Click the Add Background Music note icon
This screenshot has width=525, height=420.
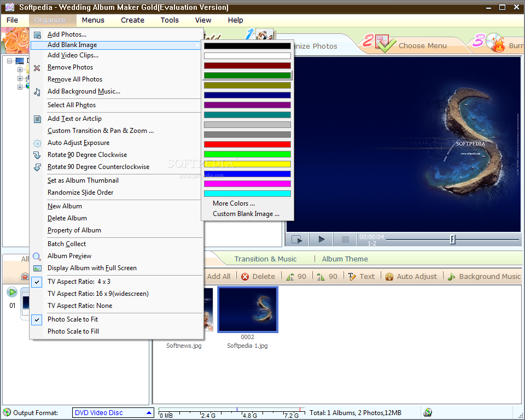(x=37, y=92)
